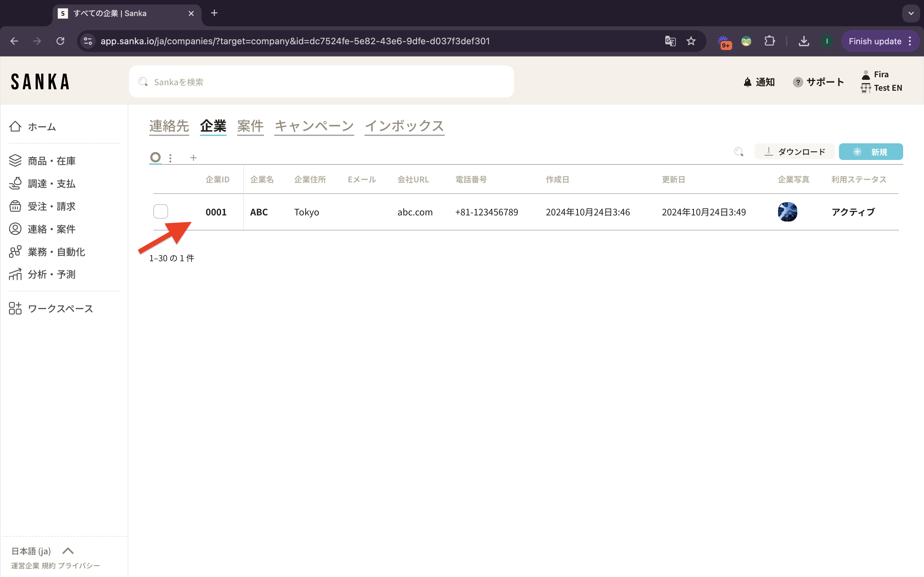Open the ワークスペース workspace menu

coord(60,308)
